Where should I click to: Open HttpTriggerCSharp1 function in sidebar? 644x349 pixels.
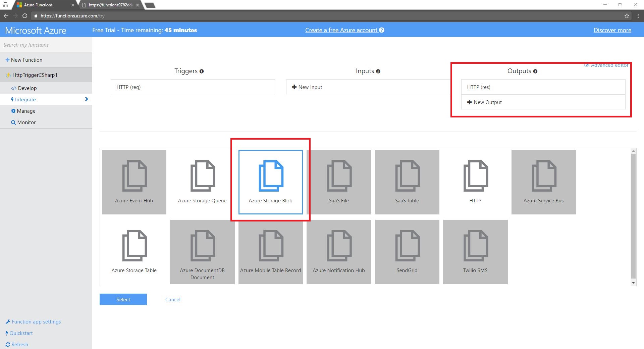tap(35, 75)
